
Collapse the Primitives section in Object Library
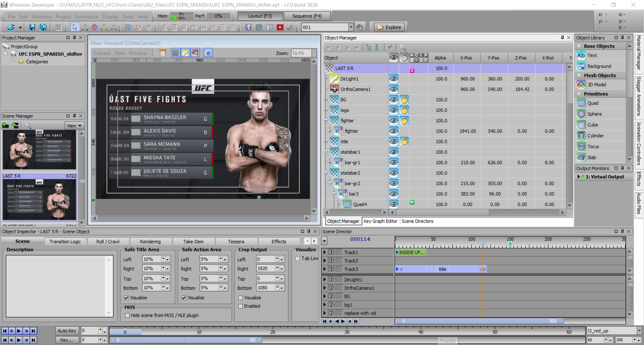[x=579, y=94]
